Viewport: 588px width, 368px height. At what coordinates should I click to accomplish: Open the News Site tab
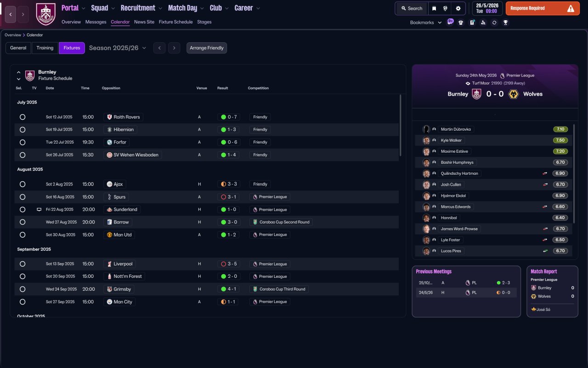(x=144, y=22)
